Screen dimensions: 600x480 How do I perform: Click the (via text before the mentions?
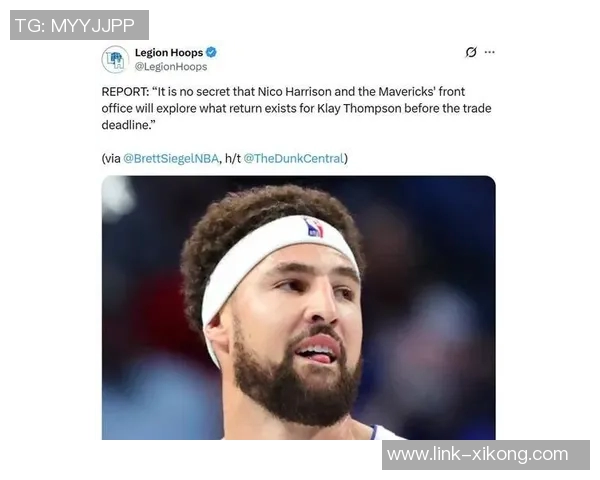111,158
